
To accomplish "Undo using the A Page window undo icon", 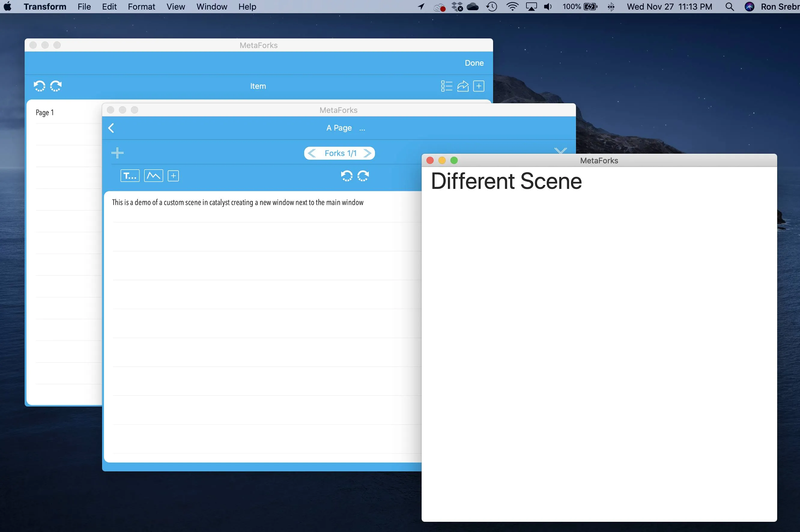I will coord(346,176).
